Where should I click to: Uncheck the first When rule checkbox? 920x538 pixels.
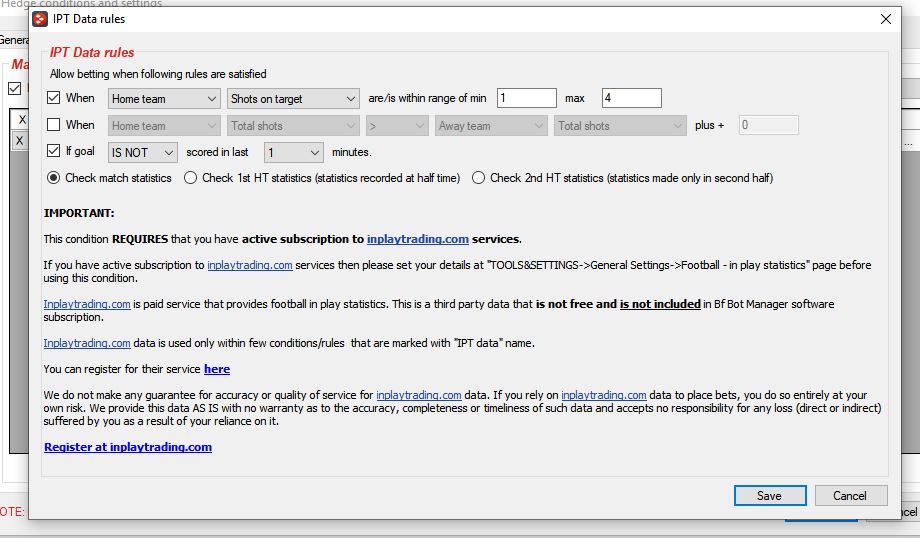click(53, 97)
